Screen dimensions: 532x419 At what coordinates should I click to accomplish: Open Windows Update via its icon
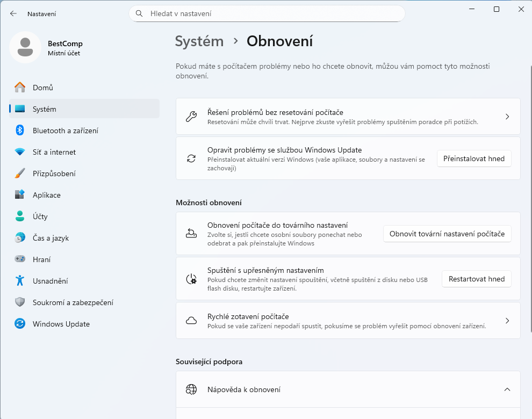(19, 324)
